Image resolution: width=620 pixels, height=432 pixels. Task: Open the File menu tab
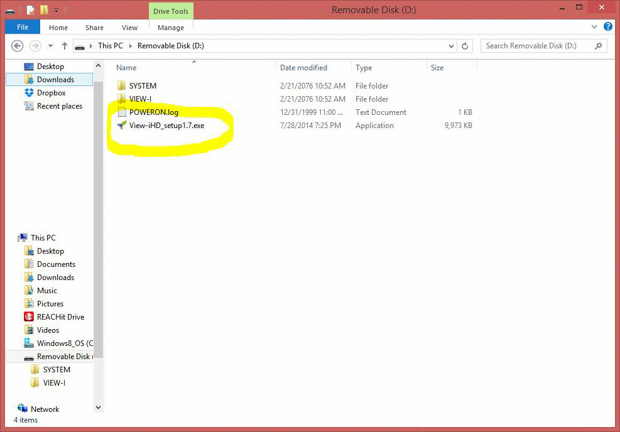22,28
